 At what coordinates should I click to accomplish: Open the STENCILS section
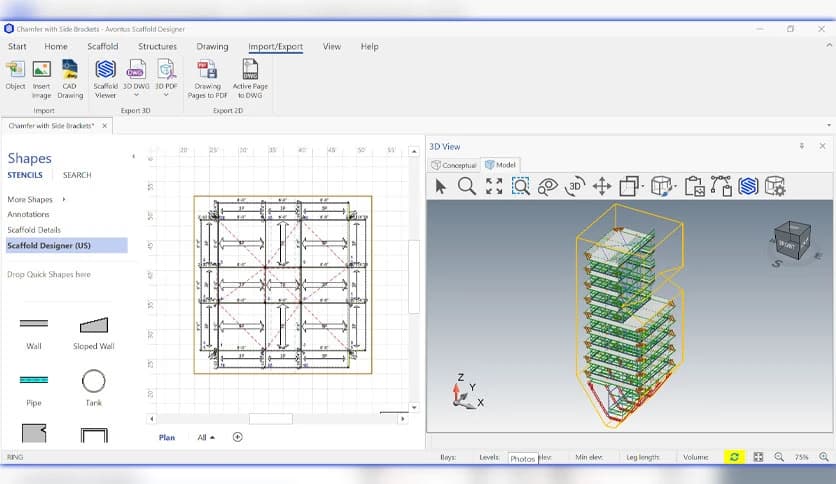pos(25,175)
